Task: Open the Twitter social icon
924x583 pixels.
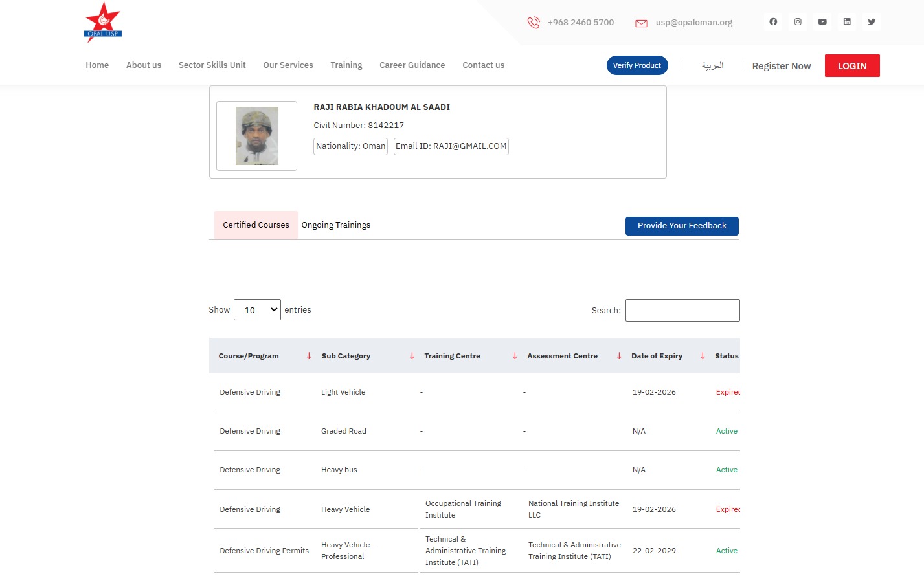Action: (x=872, y=22)
